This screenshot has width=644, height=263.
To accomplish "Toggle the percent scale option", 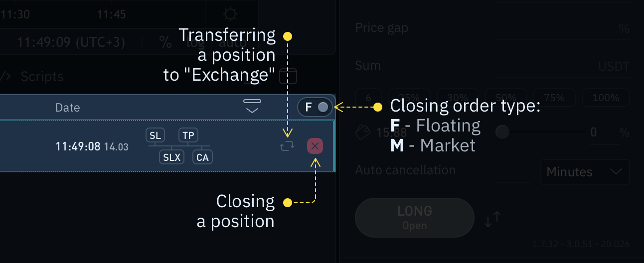I will 165,42.
